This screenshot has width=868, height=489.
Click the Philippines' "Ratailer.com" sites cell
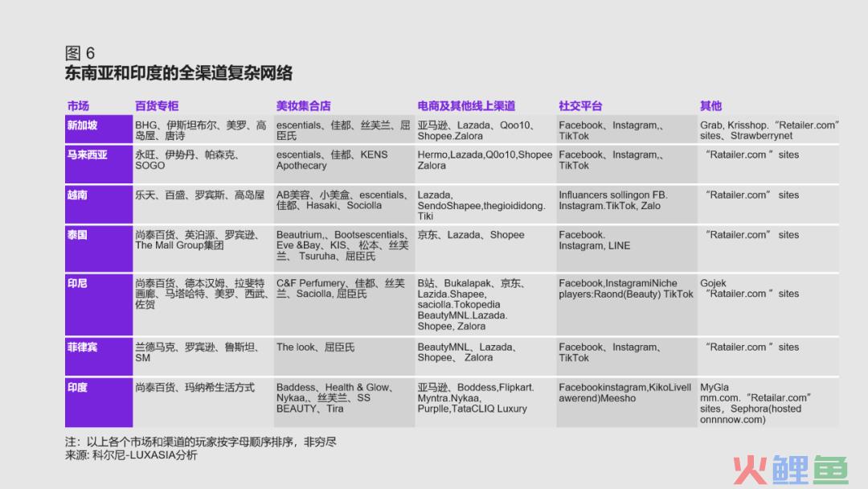[x=768, y=356]
